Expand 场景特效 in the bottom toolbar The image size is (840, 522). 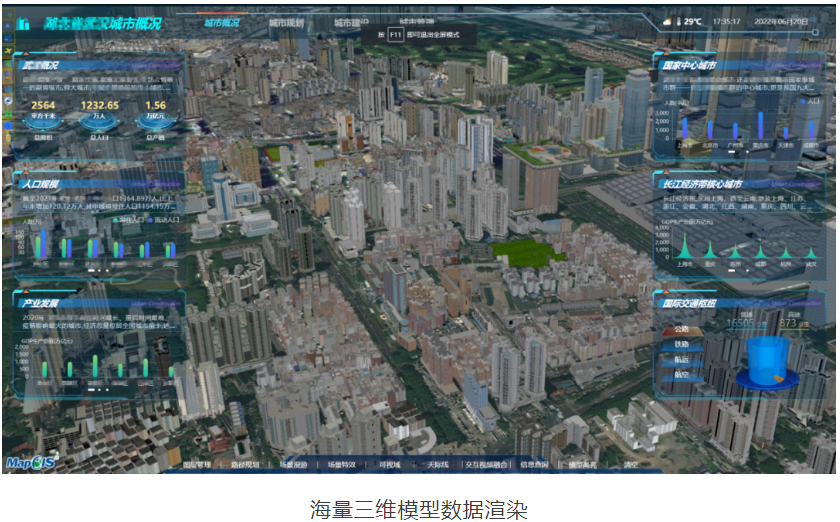[x=342, y=465]
